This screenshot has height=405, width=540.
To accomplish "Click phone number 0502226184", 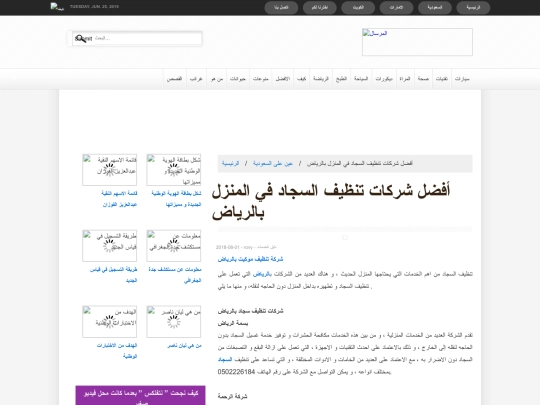I will tap(236, 372).
